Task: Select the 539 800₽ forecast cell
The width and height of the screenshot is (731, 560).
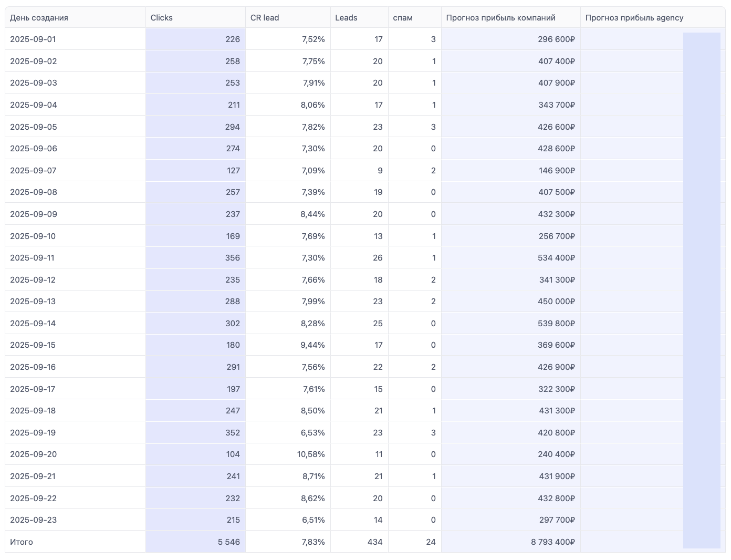Action: [x=556, y=324]
